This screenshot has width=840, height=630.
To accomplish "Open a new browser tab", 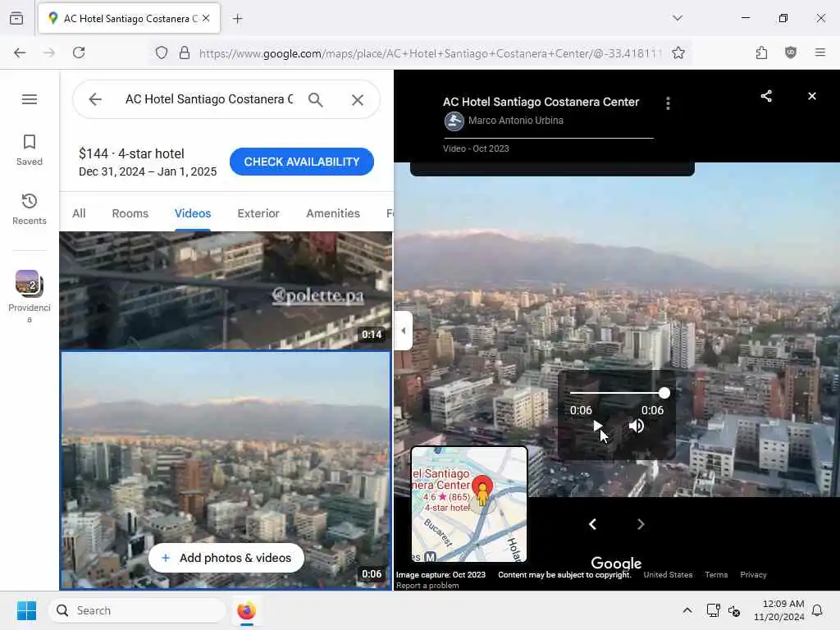I will 238,19.
